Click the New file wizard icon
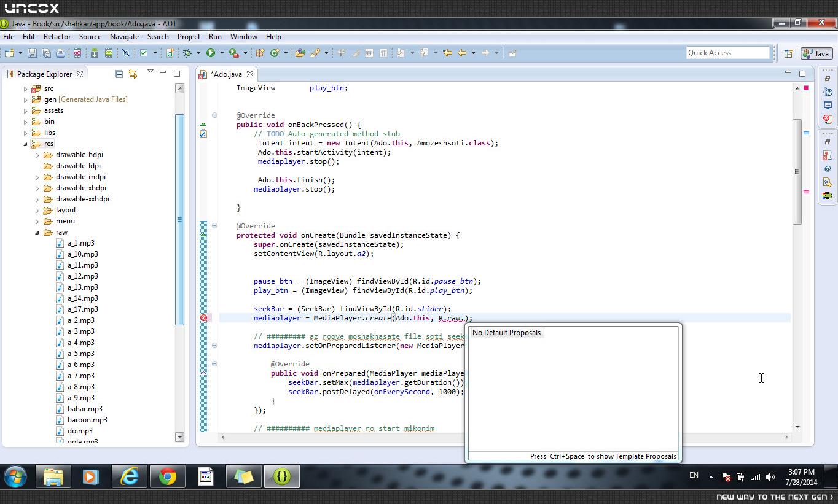This screenshot has width=838, height=504. coord(9,53)
